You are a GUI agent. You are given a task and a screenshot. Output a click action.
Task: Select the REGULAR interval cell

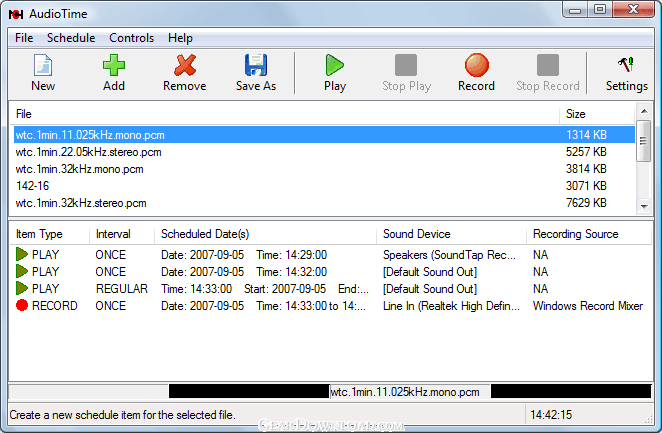click(x=122, y=289)
